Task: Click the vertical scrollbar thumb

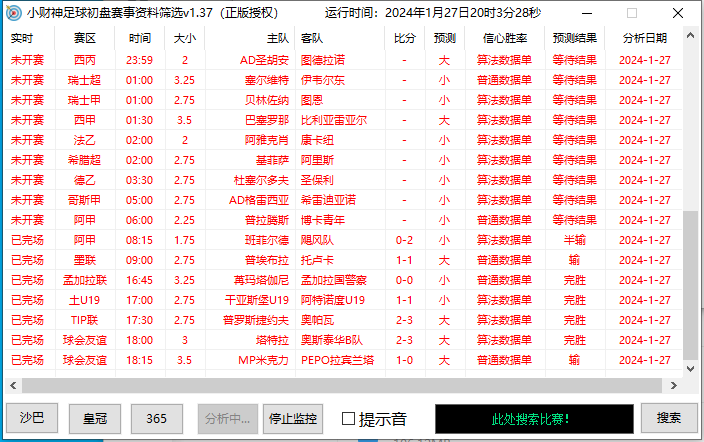Action: point(691,285)
